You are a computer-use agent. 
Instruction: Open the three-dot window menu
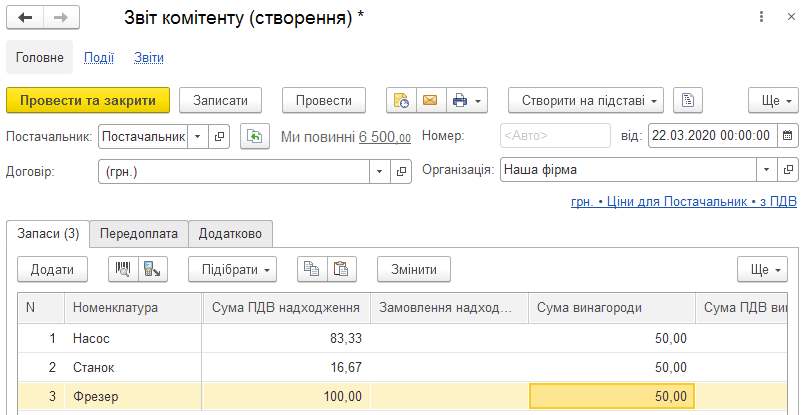coord(761,17)
